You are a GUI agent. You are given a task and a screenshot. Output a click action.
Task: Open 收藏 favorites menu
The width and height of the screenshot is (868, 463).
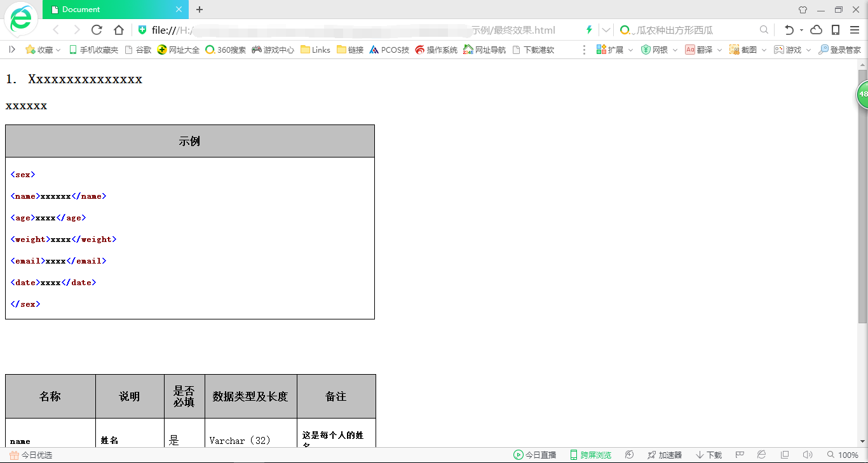point(43,50)
